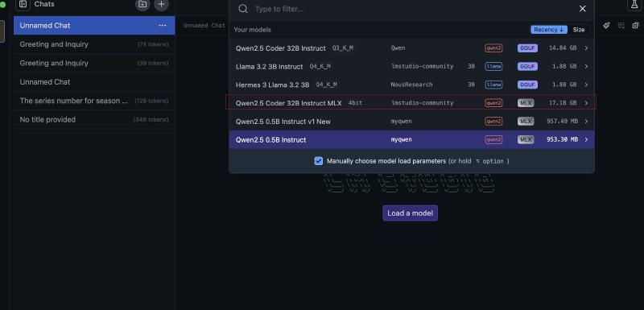The width and height of the screenshot is (644, 310).
Task: Click the NousResearch publisher label
Action: (x=411, y=85)
